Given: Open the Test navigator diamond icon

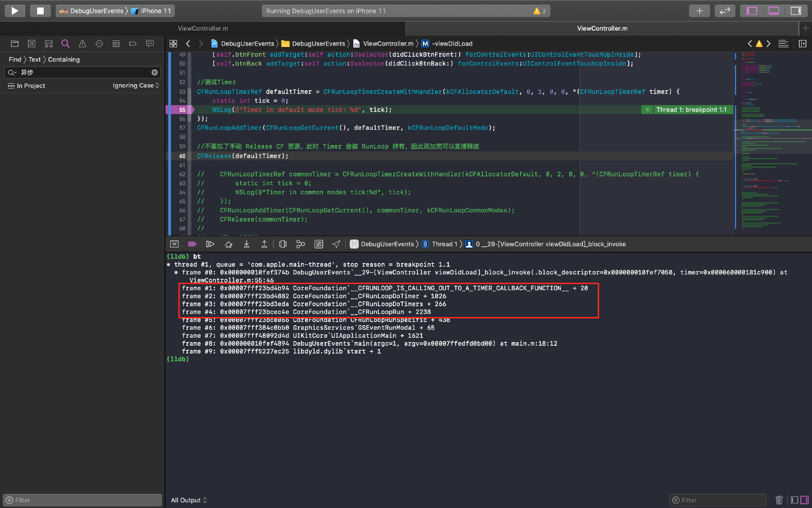Looking at the screenshot, I should [99, 44].
